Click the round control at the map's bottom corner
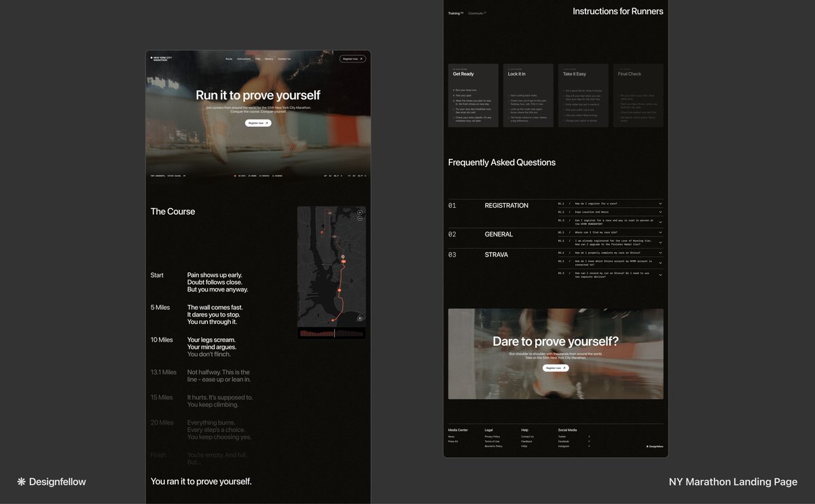Screen dimensions: 815x504 (360, 318)
